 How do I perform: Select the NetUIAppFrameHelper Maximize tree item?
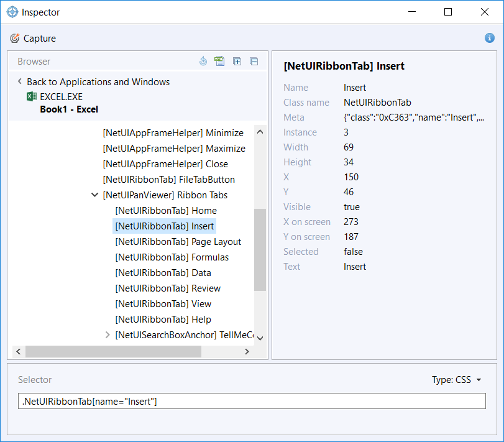click(174, 149)
